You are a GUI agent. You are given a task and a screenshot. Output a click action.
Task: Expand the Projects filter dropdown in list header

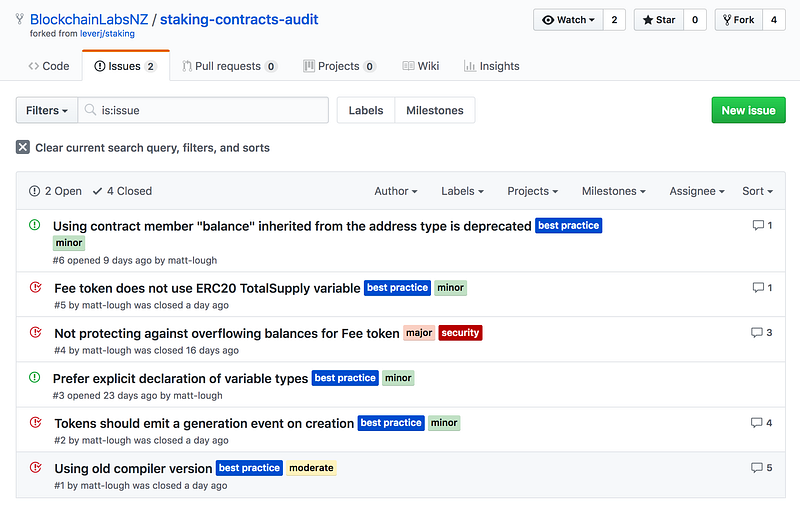(x=533, y=191)
